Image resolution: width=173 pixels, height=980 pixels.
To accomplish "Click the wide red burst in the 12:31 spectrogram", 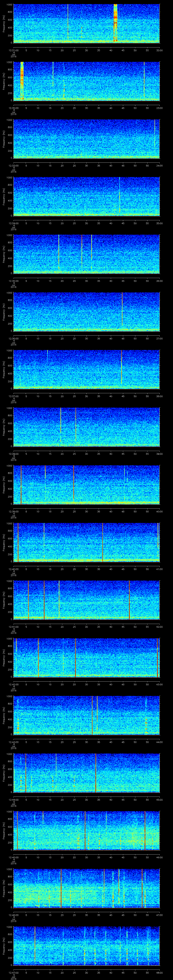I will [x=115, y=23].
